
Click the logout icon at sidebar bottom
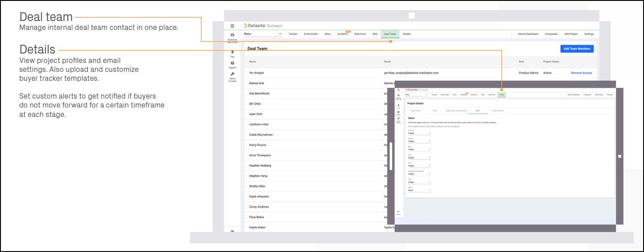coord(232,231)
